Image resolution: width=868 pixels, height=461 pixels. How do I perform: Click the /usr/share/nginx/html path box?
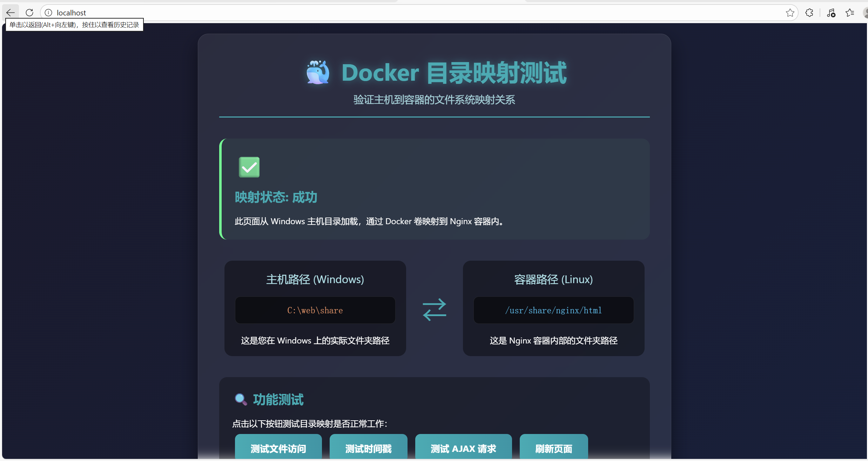click(553, 310)
